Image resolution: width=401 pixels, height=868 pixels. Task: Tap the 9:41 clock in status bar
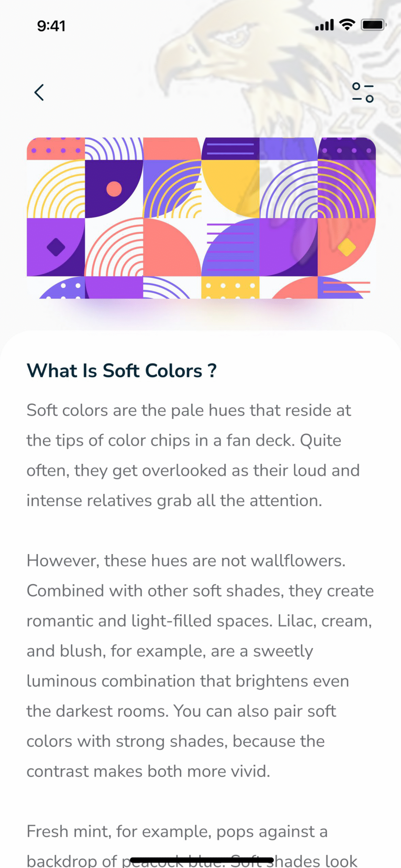point(51,26)
